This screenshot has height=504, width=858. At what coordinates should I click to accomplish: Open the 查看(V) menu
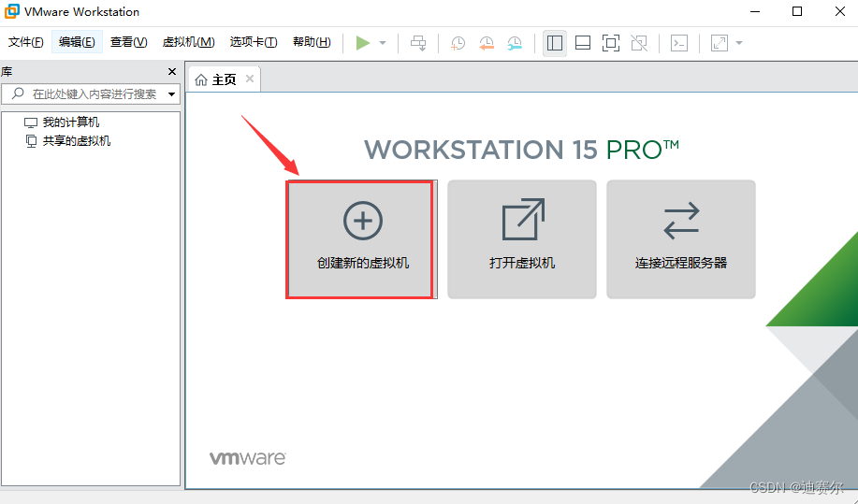(128, 42)
